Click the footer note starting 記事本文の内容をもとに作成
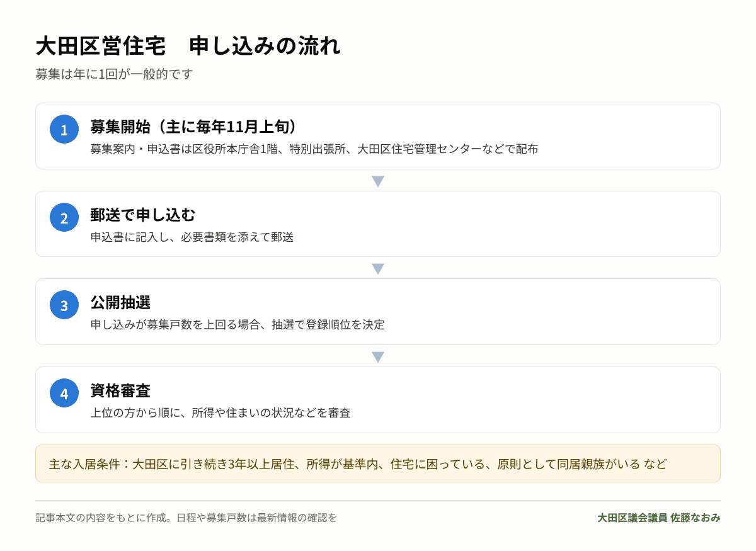The height and width of the screenshot is (551, 756). pos(186,518)
